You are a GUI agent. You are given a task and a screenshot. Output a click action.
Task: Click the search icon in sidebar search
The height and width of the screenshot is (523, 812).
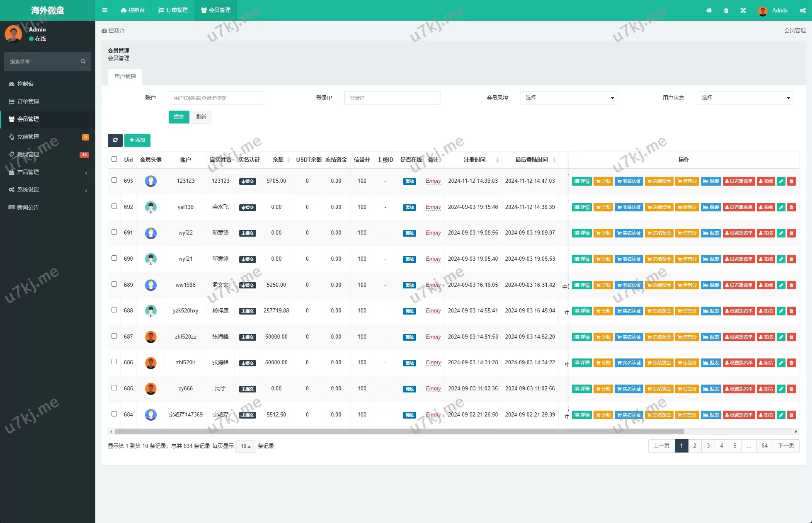[x=83, y=61]
